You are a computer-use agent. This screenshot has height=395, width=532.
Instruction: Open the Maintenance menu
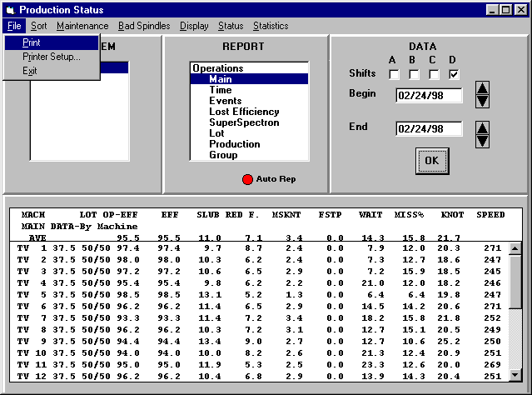(82, 26)
